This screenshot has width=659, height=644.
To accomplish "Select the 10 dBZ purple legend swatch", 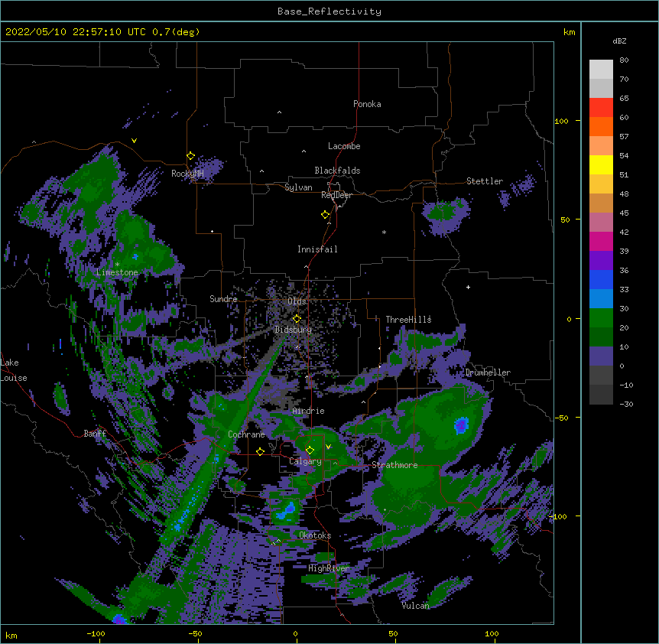I will 601,356.
